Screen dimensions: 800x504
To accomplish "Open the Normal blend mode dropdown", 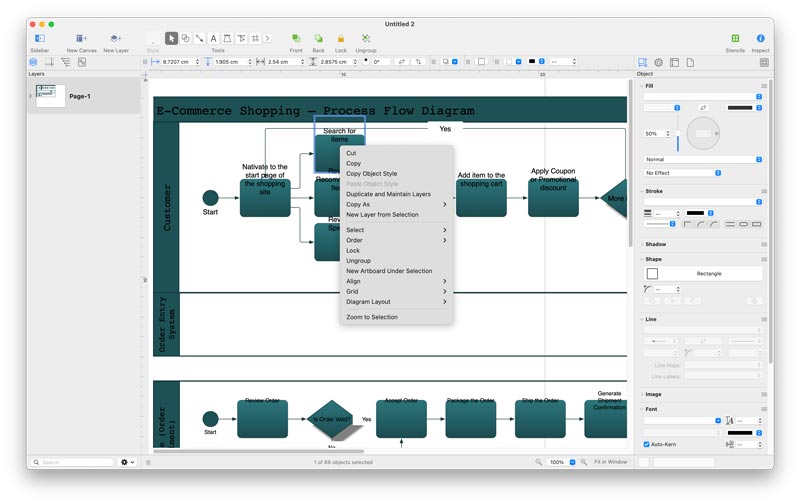I will [702, 159].
